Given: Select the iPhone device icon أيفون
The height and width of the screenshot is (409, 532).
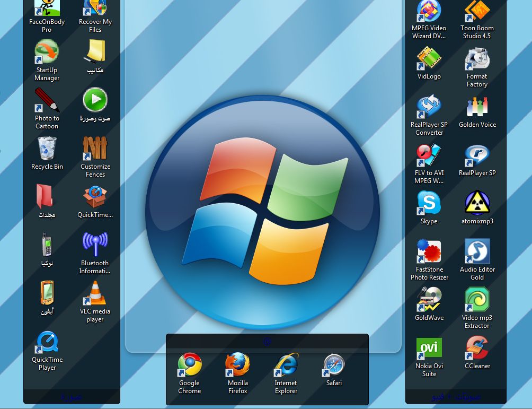Looking at the screenshot, I should point(47,293).
